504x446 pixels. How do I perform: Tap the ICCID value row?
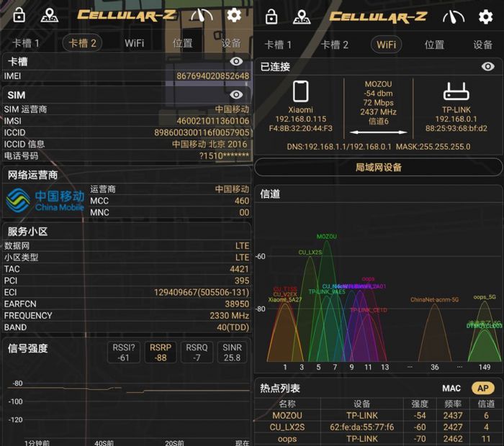pyautogui.click(x=126, y=132)
